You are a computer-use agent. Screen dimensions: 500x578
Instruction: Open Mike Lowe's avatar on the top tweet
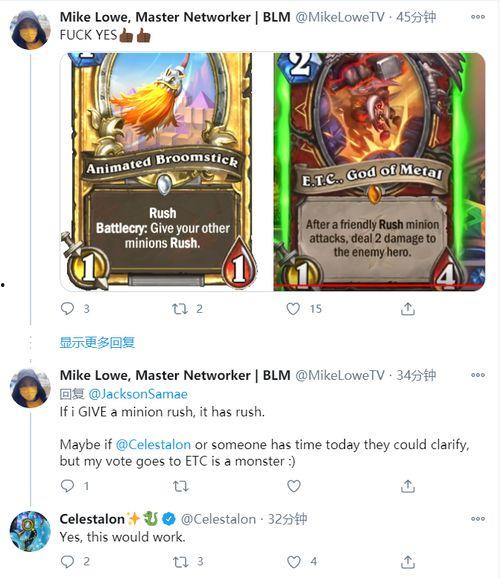[x=30, y=29]
